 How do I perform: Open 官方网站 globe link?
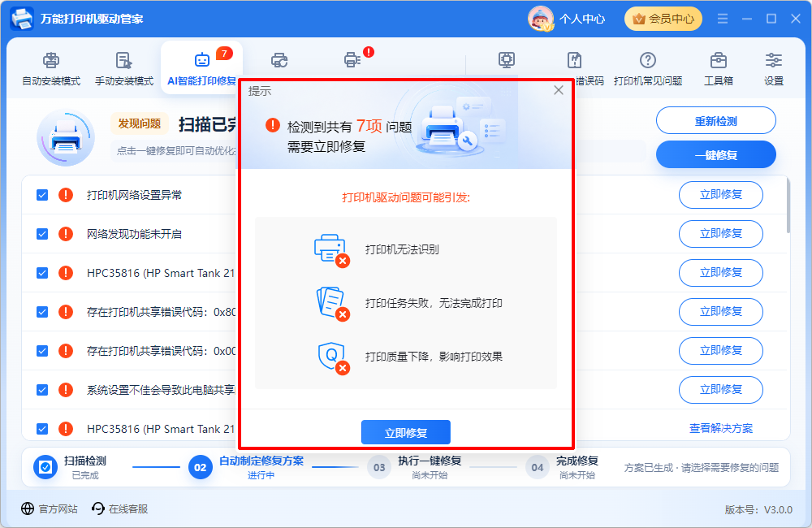pos(50,509)
